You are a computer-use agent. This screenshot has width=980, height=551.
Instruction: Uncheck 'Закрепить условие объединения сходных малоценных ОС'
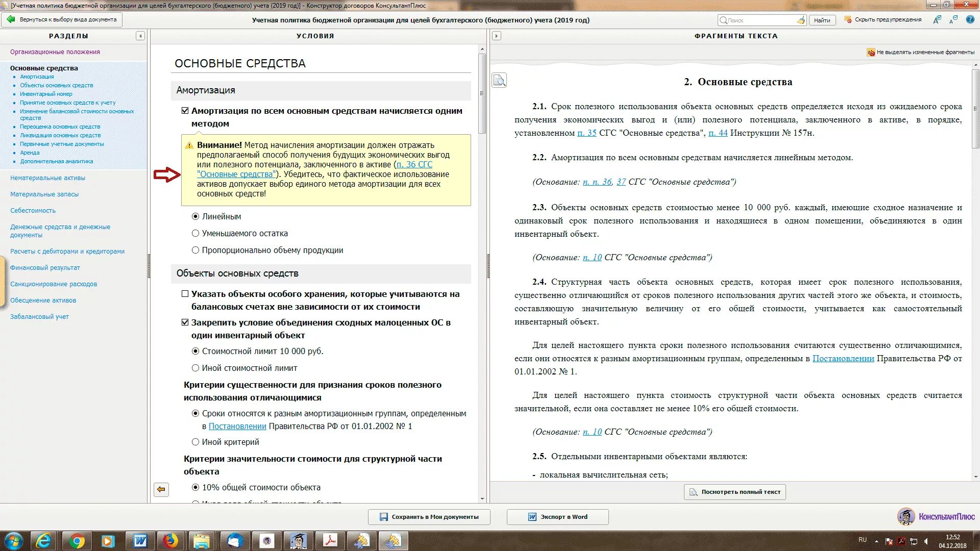[185, 322]
